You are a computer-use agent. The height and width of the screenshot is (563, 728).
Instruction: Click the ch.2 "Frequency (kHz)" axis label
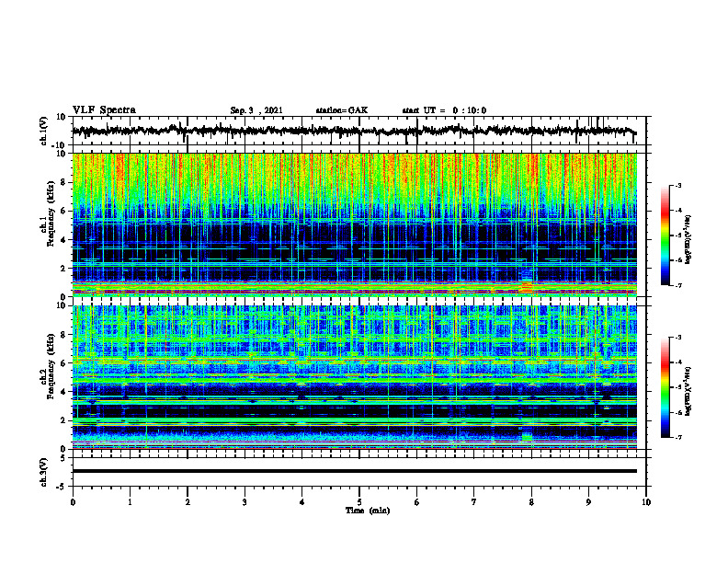[x=51, y=366]
